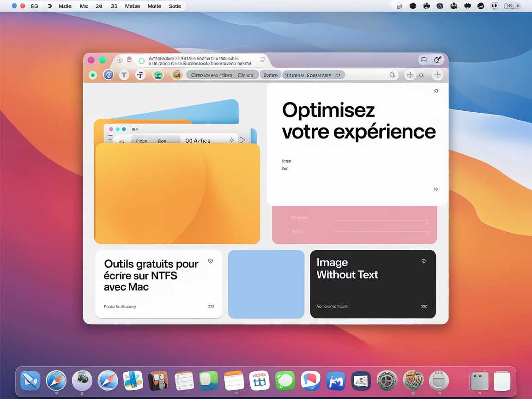532x399 pixels.
Task: Open the 'Msile' menu in the menu bar
Action: point(65,6)
